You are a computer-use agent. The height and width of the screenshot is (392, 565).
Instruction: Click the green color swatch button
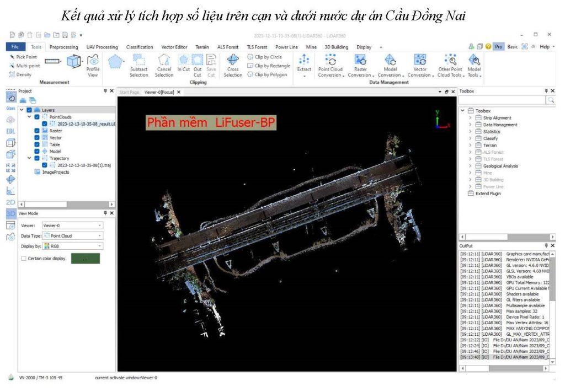tap(85, 258)
